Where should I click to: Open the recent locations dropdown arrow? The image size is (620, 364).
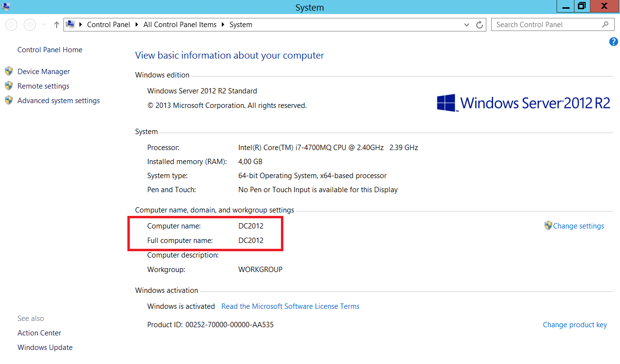[x=44, y=25]
